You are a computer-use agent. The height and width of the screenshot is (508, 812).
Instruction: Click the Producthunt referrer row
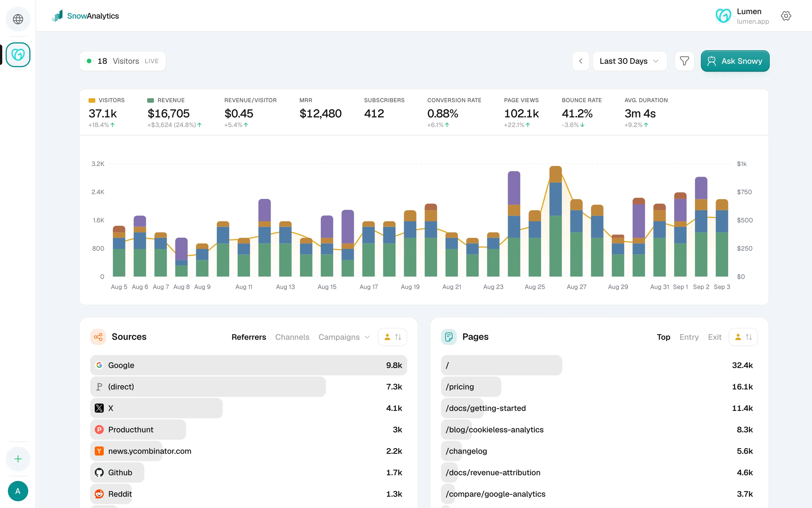pos(248,430)
